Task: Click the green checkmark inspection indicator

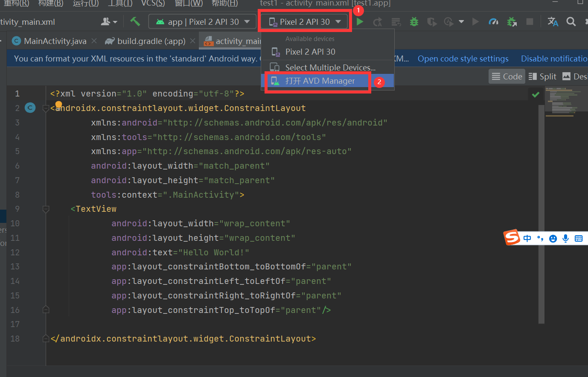Action: 536,94
